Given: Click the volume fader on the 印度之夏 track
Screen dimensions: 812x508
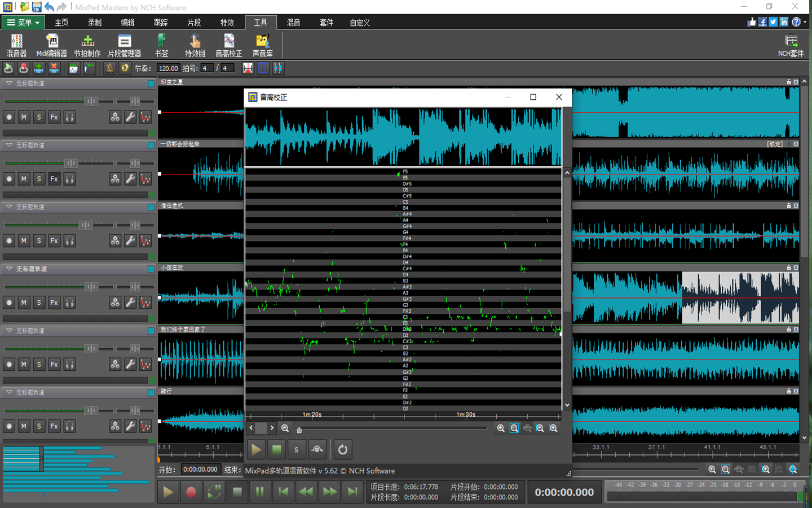Looking at the screenshot, I should click(90, 101).
